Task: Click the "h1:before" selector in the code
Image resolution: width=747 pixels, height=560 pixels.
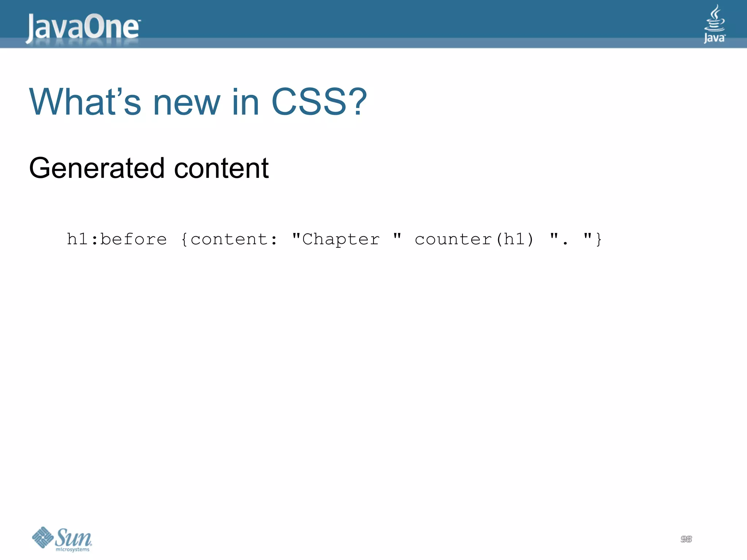Action: coord(116,240)
